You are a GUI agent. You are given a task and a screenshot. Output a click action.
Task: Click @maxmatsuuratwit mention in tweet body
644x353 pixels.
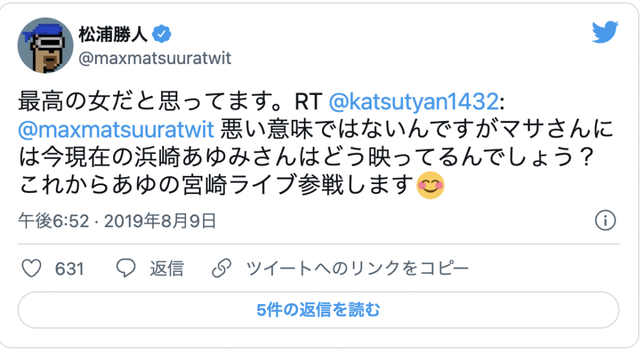click(116, 129)
